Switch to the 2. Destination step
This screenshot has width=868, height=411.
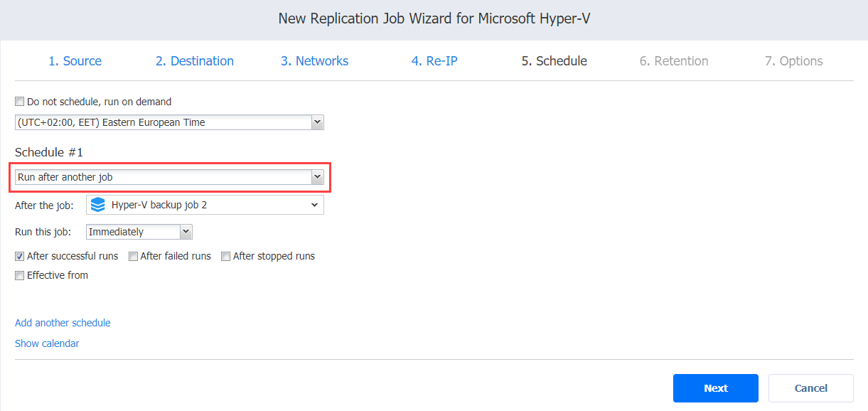point(194,61)
